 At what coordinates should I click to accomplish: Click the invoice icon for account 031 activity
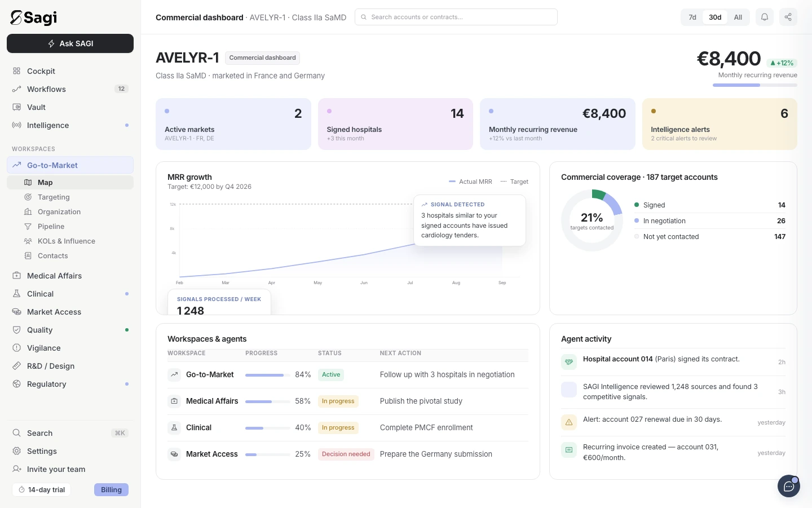point(569,450)
